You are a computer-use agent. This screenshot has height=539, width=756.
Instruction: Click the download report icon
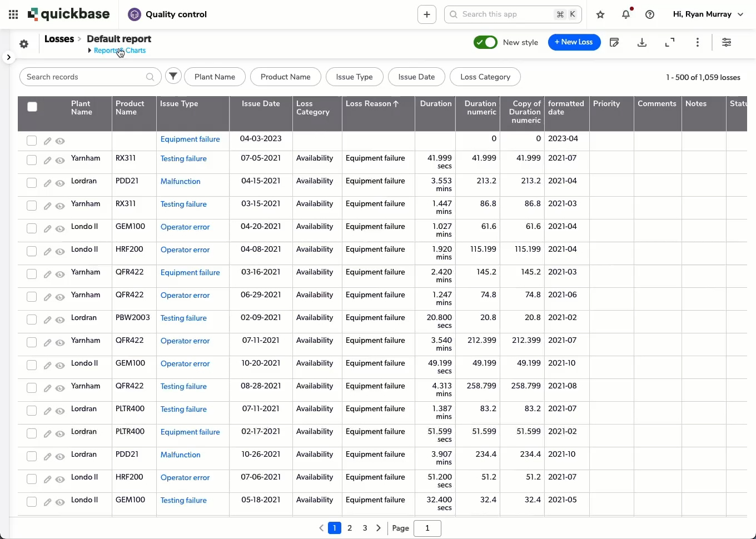click(x=642, y=42)
